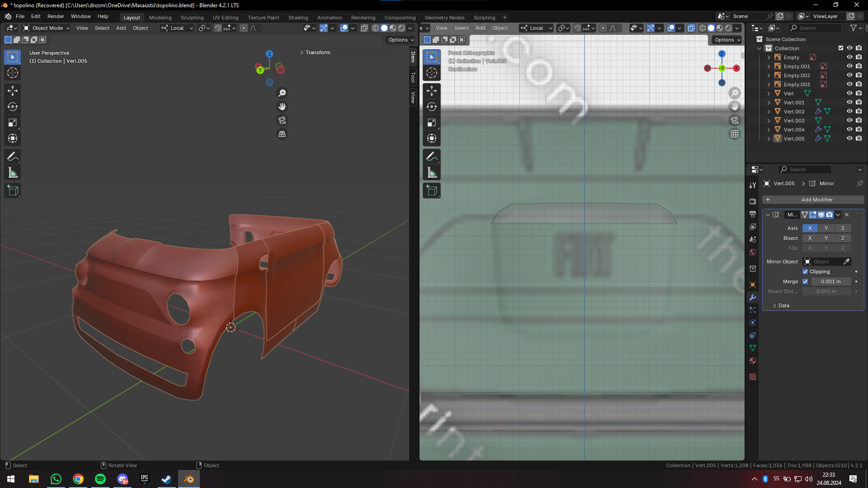The image size is (868, 488).
Task: Hide Vert.003 with its eye icon
Action: pyautogui.click(x=849, y=120)
